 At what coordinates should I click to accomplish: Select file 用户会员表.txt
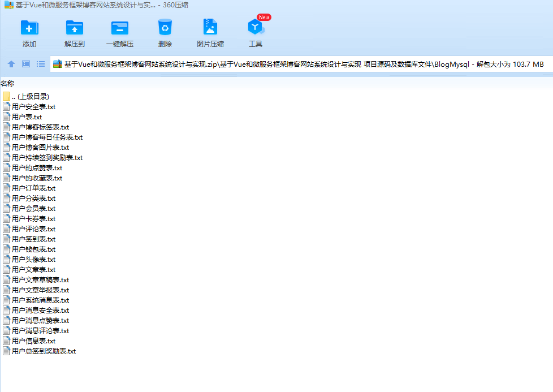click(x=29, y=209)
